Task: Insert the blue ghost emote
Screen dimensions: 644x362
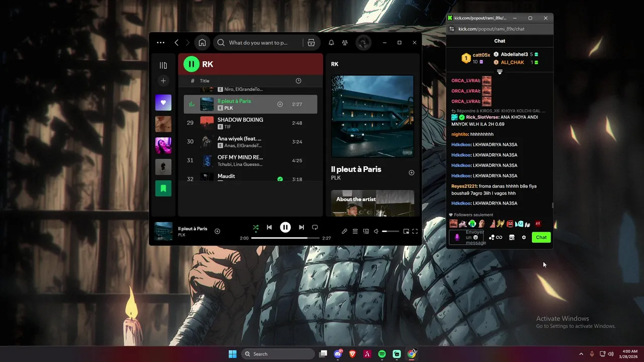Action: pos(519,224)
